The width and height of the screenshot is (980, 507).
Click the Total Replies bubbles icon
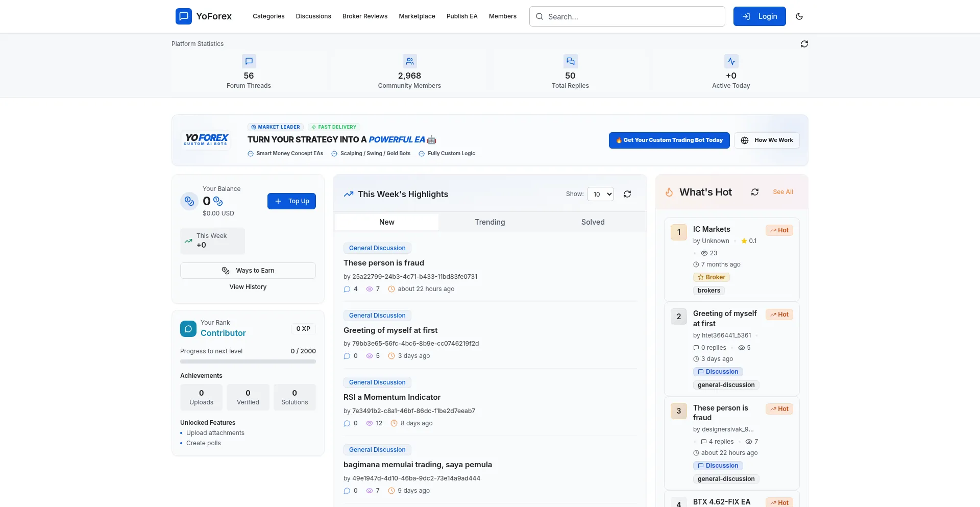click(571, 61)
